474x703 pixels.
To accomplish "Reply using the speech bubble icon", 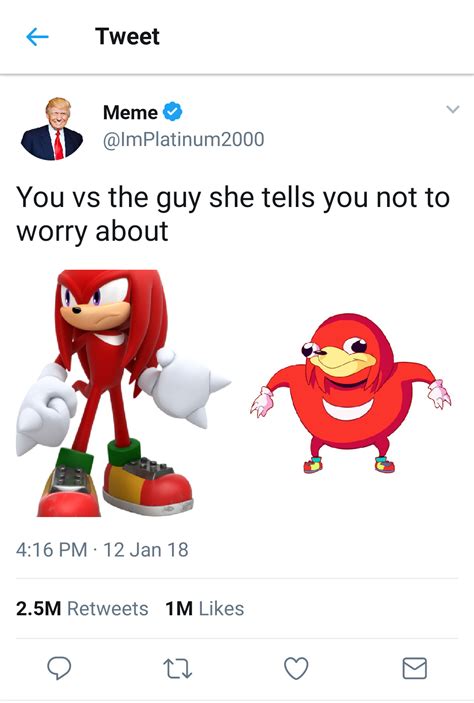I will point(59,668).
